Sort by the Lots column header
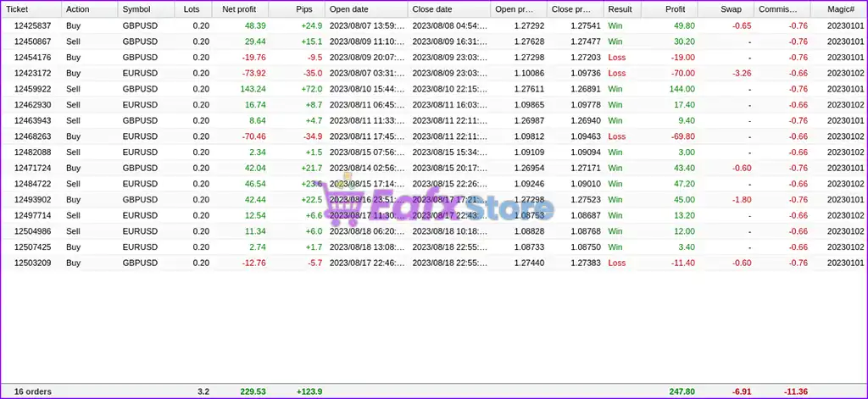 click(x=192, y=9)
